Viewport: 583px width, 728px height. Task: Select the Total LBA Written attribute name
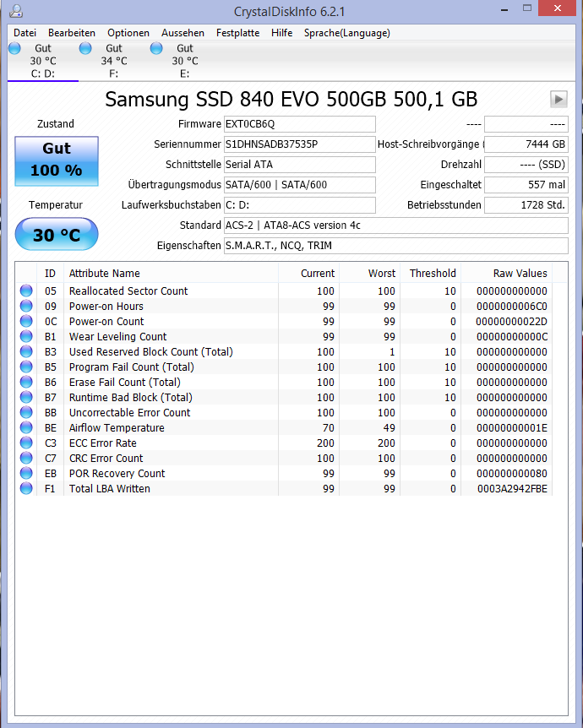point(110,489)
